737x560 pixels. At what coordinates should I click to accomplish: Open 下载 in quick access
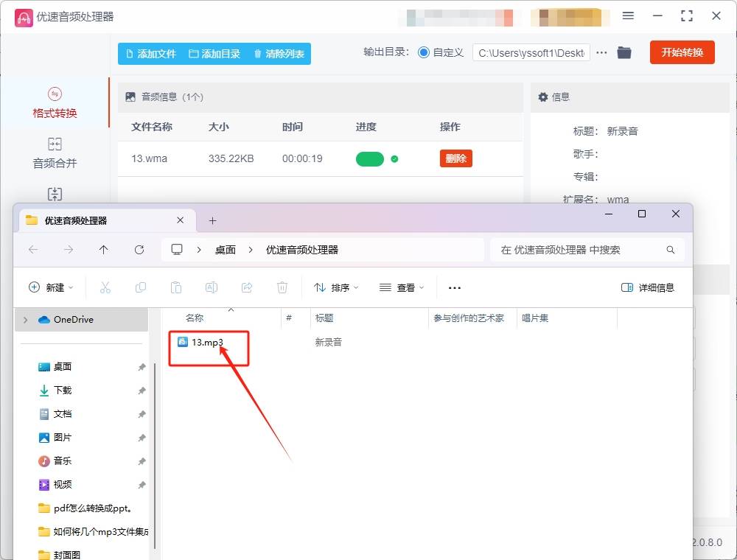(63, 391)
